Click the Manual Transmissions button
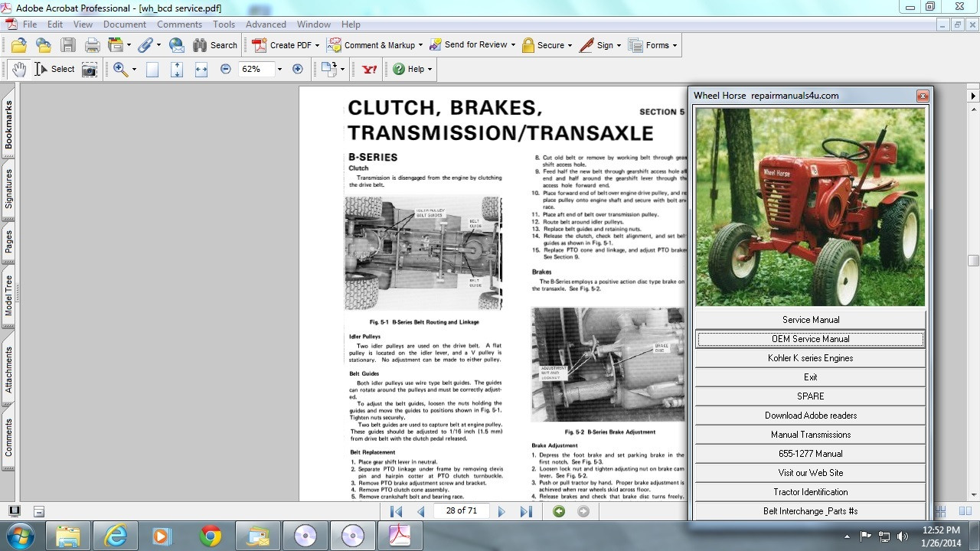 [x=811, y=435]
